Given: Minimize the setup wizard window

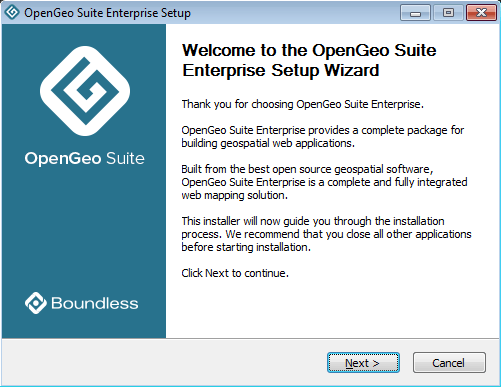Looking at the screenshot, I should coord(415,13).
